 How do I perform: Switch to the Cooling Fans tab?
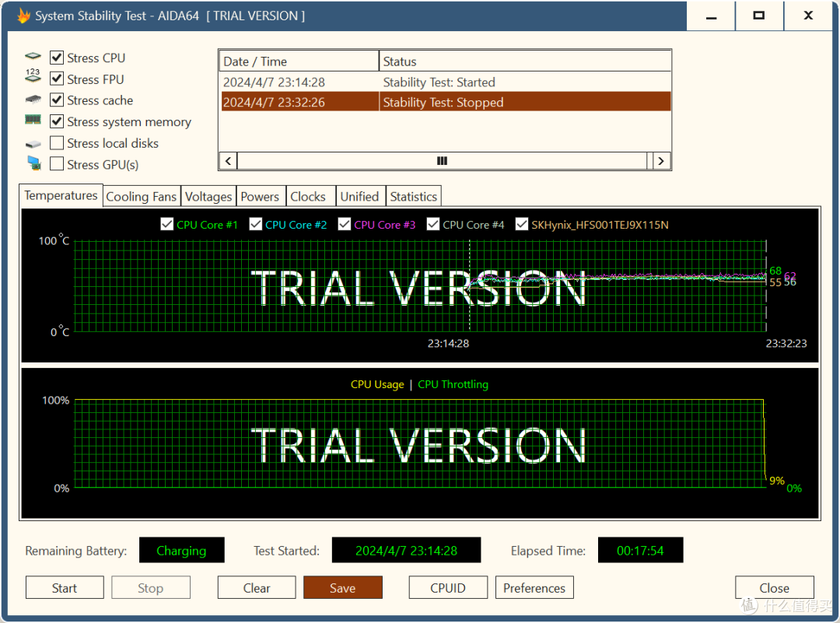[x=142, y=197]
